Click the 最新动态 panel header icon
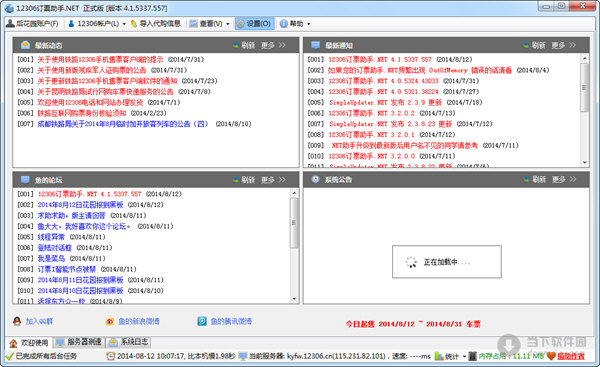This screenshot has width=600, height=367. click(25, 45)
